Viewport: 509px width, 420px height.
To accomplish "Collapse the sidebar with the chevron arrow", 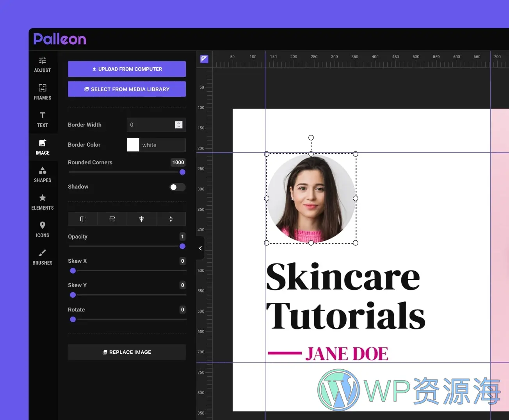I will [200, 248].
